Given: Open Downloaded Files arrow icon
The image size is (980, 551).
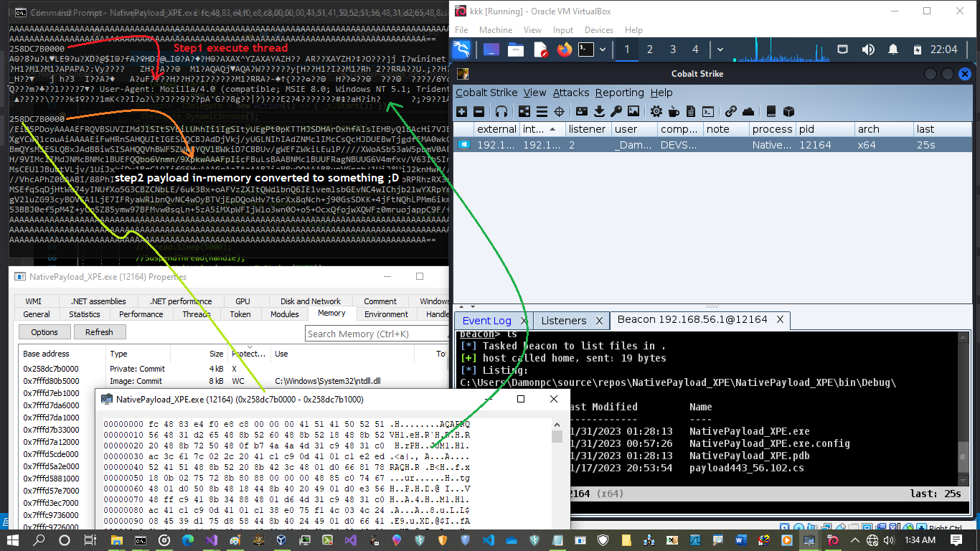Looking at the screenshot, I should pos(599,111).
